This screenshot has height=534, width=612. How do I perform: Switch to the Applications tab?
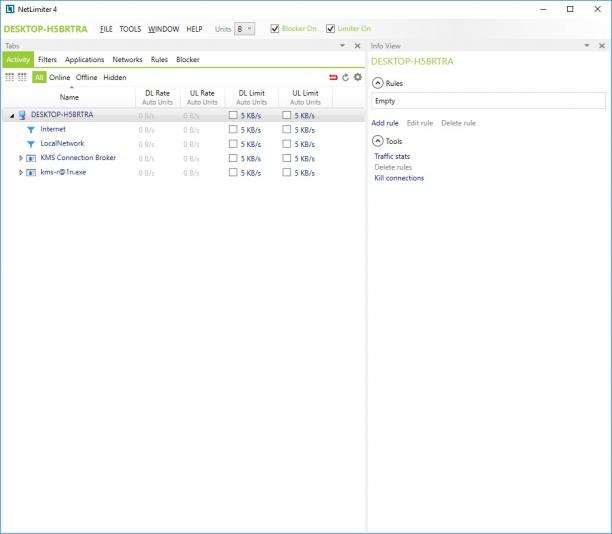[84, 59]
